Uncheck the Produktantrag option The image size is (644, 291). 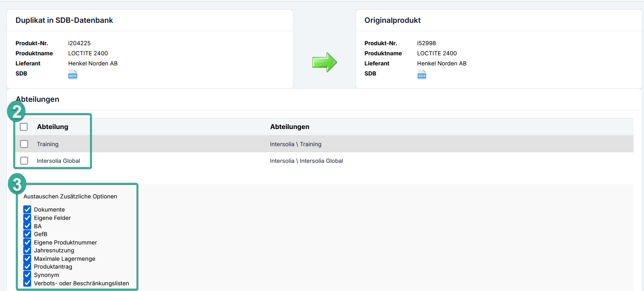coord(27,266)
